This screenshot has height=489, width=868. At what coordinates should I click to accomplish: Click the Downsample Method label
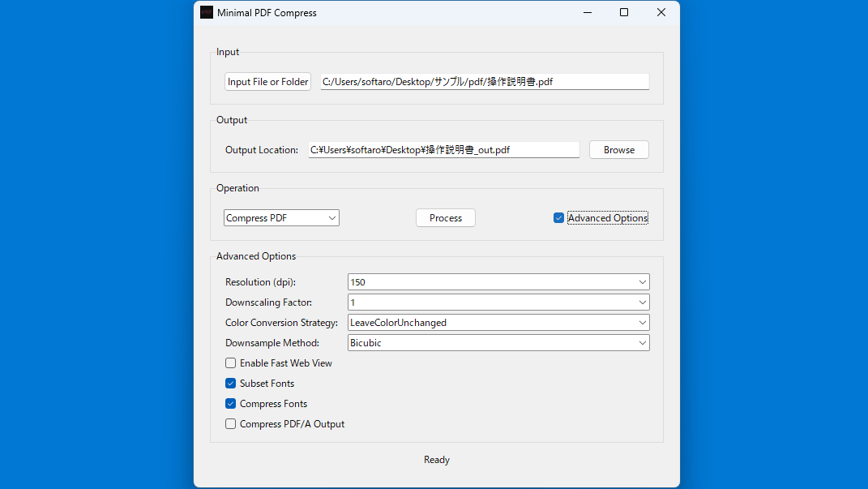click(272, 343)
